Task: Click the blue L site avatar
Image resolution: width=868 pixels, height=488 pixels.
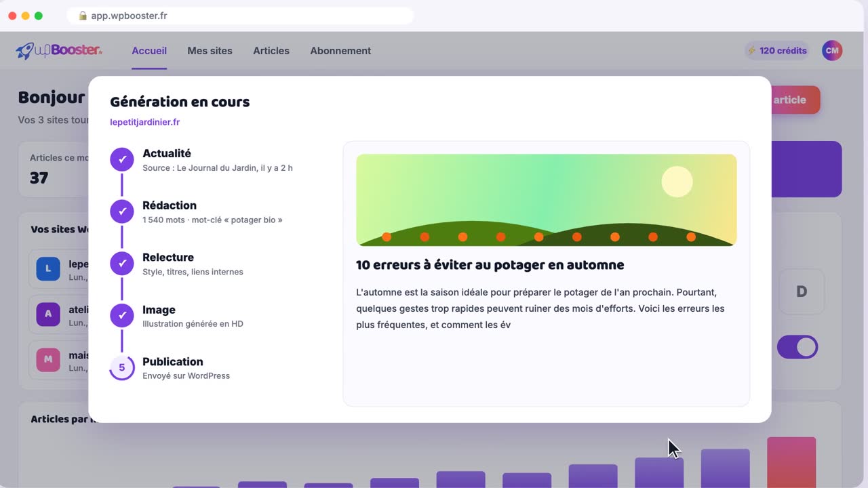Action: (48, 268)
